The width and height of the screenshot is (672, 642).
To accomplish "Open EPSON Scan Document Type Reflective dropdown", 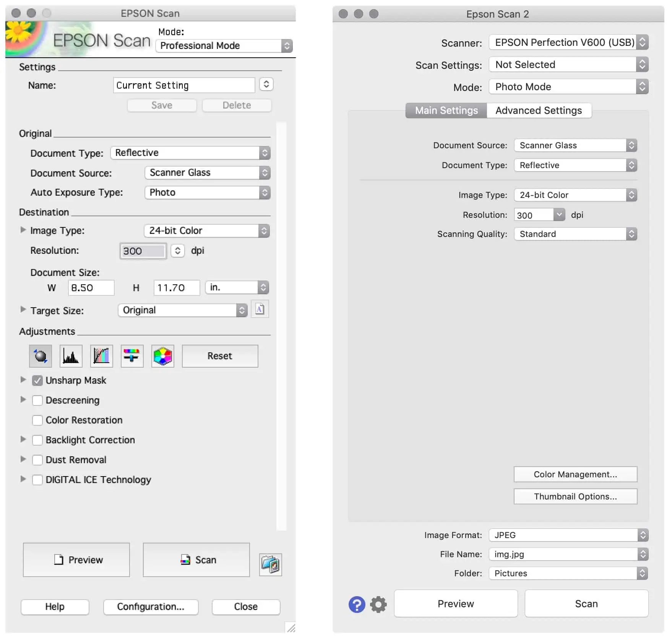I will 190,153.
